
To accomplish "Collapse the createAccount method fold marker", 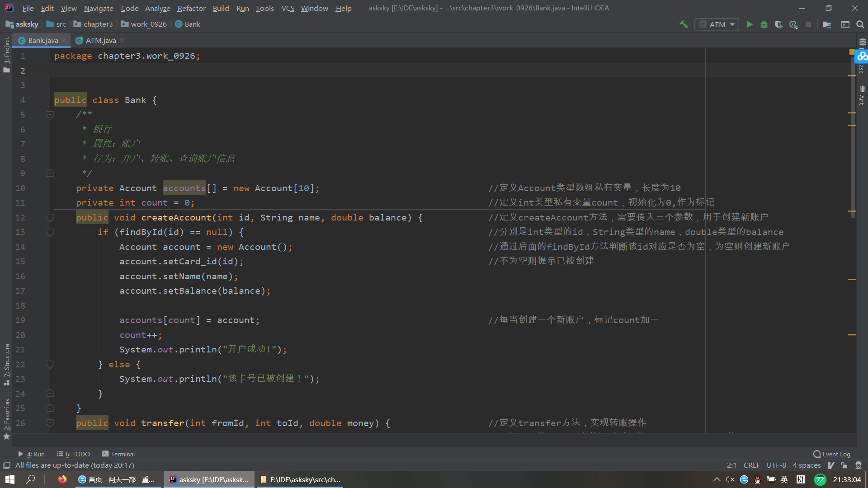I will click(x=50, y=218).
